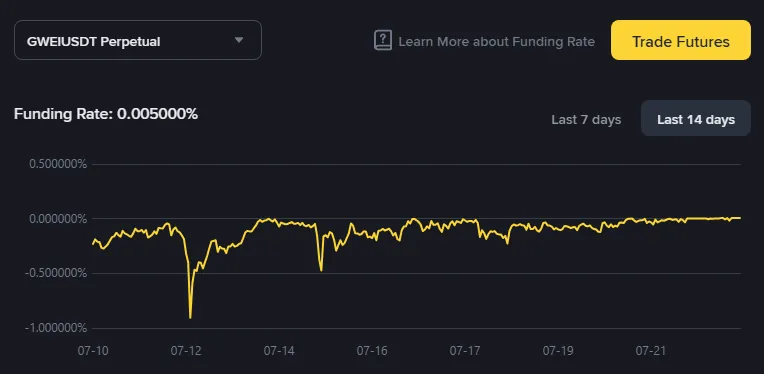This screenshot has height=374, width=764.
Task: Click the 07-21 date axis label
Action: point(650,351)
